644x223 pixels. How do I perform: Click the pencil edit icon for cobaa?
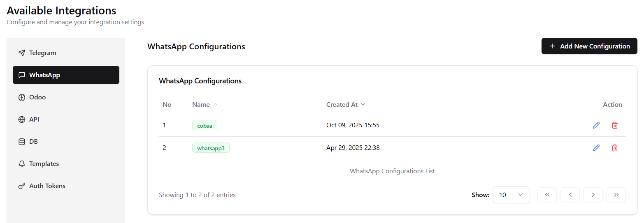(596, 125)
